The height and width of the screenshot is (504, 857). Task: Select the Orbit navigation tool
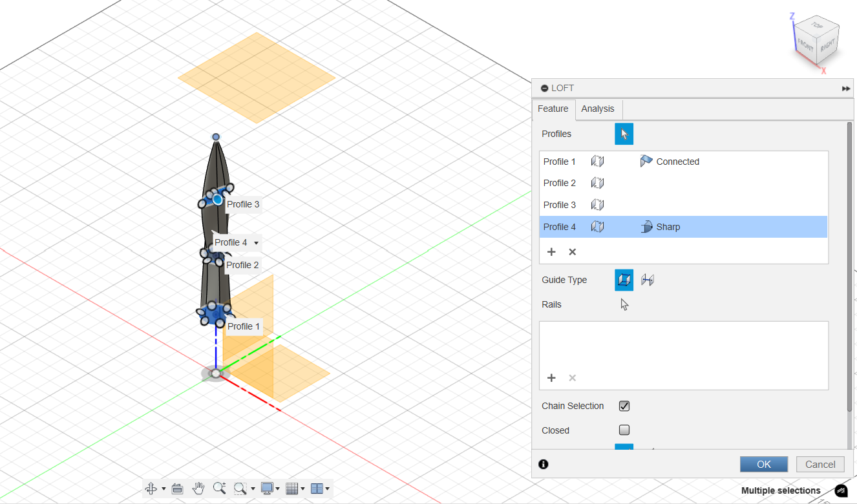click(151, 488)
